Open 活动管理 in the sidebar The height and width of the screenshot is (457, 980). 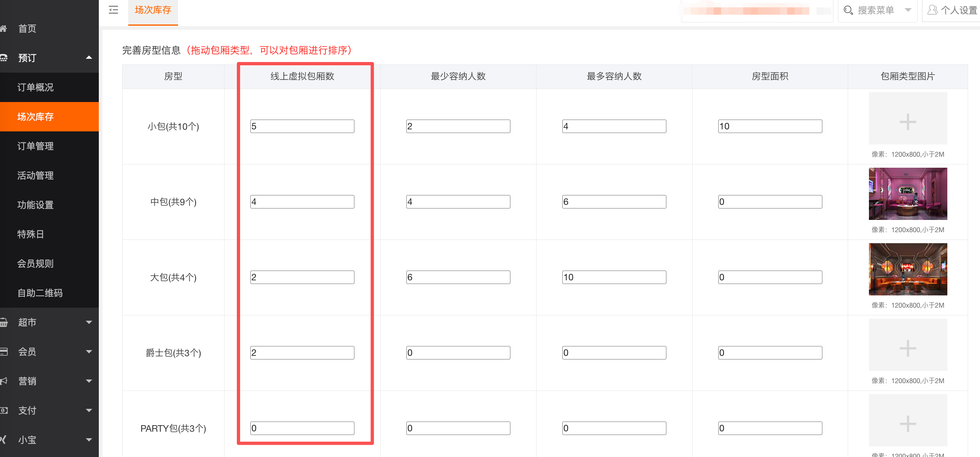tap(36, 175)
